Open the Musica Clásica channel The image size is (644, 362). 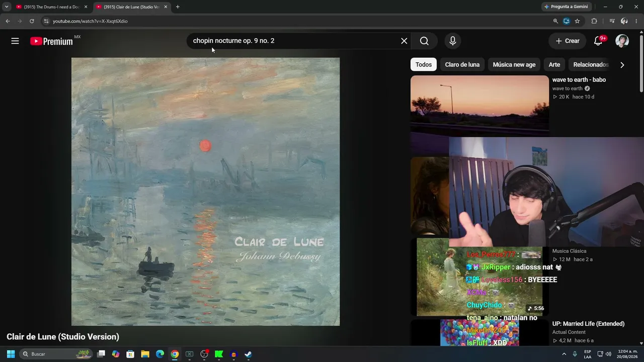point(569,251)
